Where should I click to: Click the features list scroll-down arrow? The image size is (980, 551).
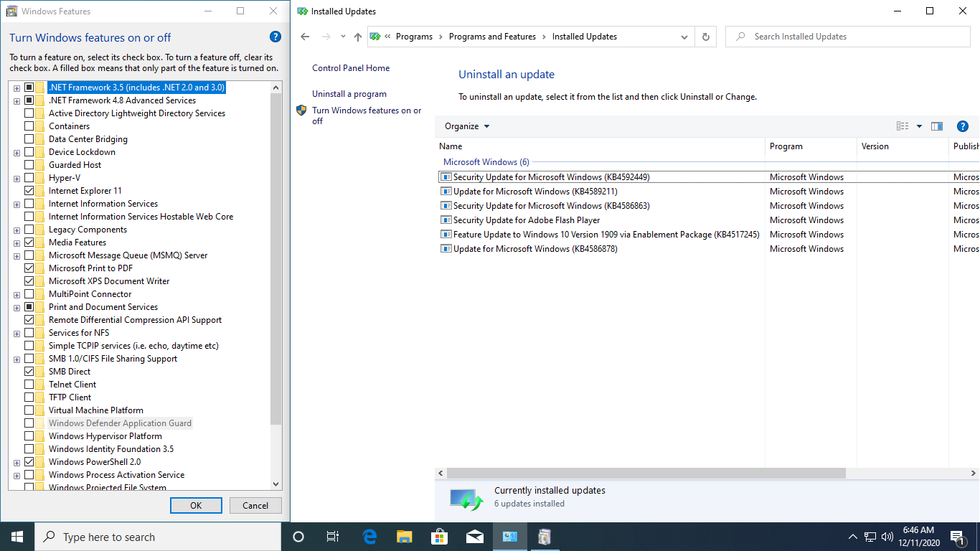(276, 485)
